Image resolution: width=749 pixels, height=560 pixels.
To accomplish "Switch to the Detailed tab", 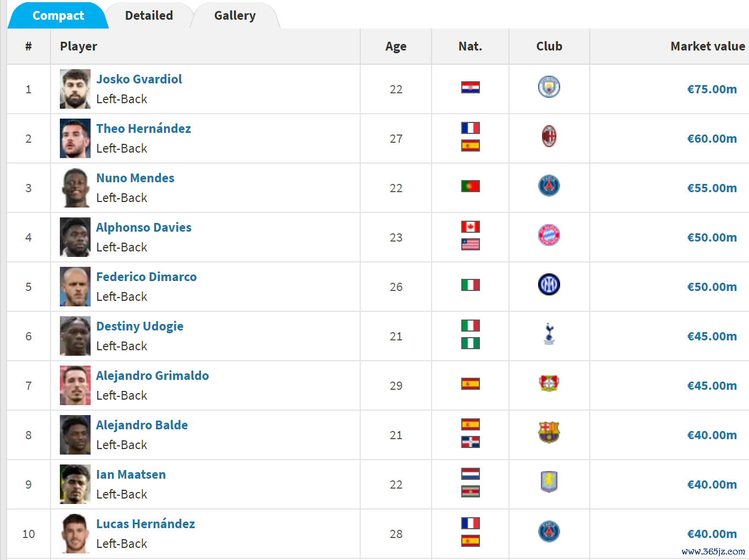I will tap(149, 15).
